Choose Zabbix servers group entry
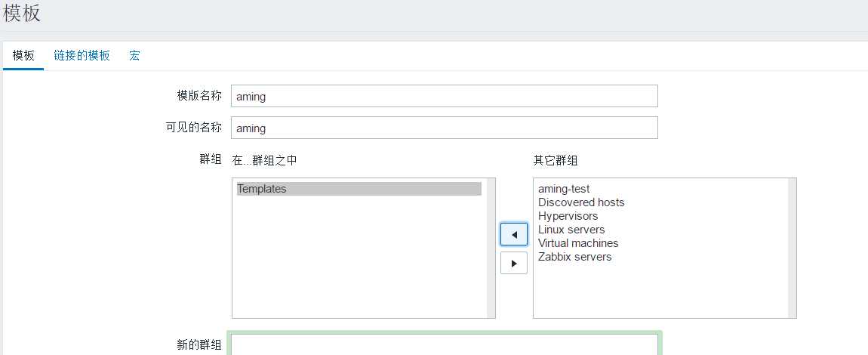Viewport: 868px width, 355px height. [574, 256]
